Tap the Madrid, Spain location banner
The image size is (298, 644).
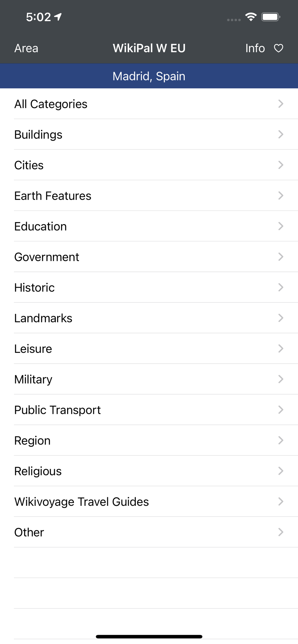pos(149,76)
